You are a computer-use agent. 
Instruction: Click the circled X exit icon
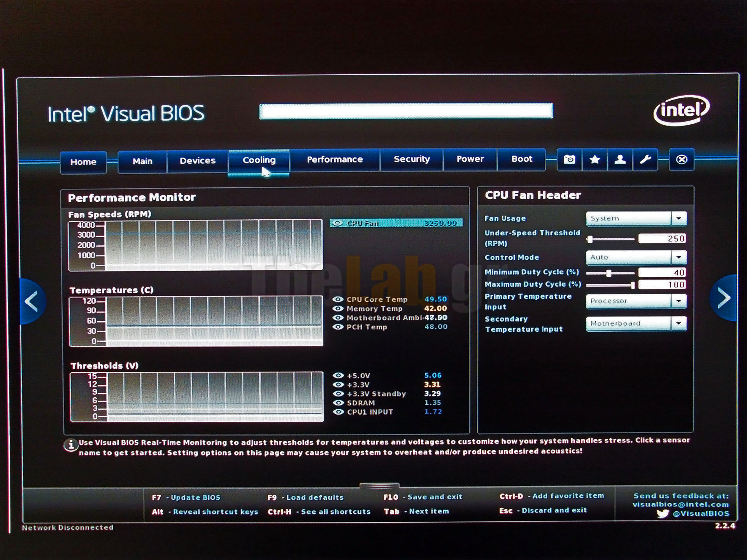coord(681,159)
